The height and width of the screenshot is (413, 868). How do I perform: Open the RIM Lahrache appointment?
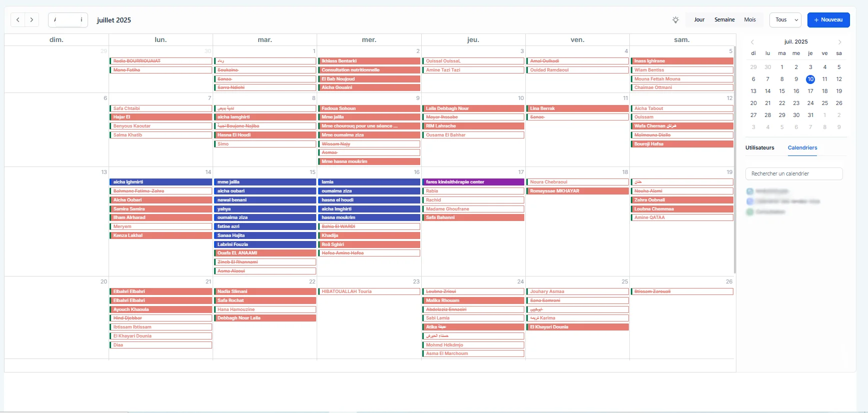(473, 126)
